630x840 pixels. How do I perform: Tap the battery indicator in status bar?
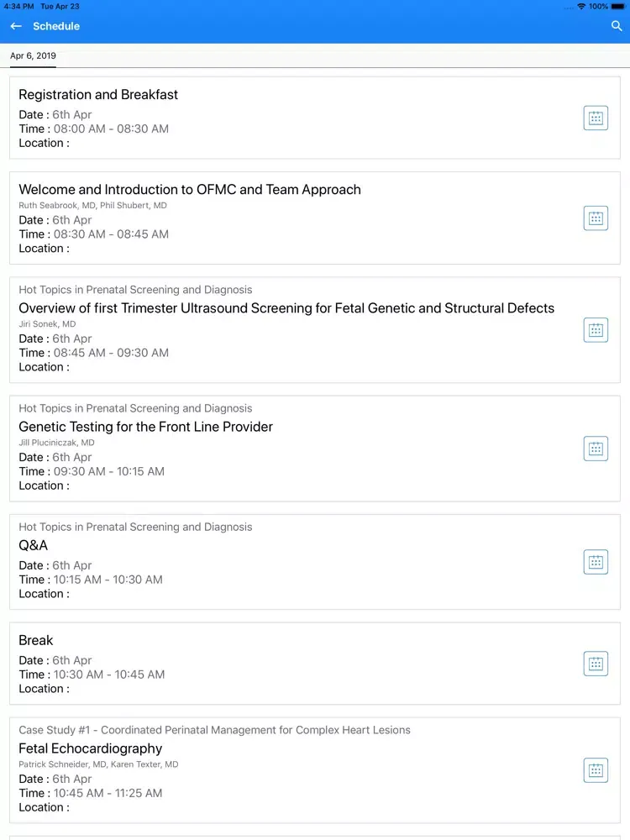[x=617, y=7]
